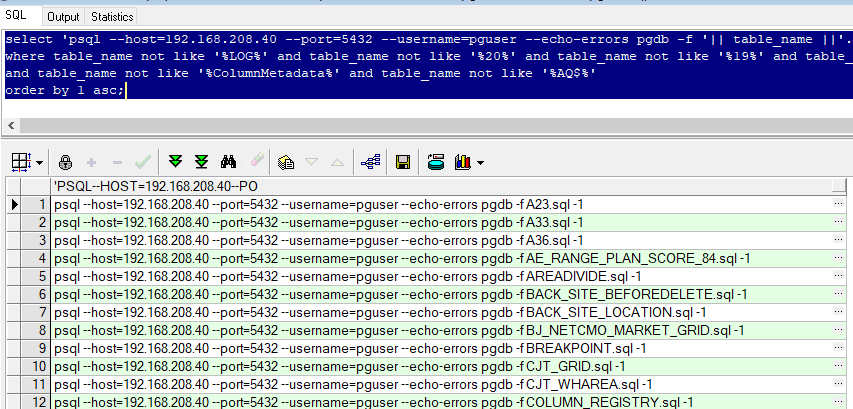The width and height of the screenshot is (853, 409).
Task: Open ellipsis button for the A23.sql row
Action: click(x=839, y=204)
